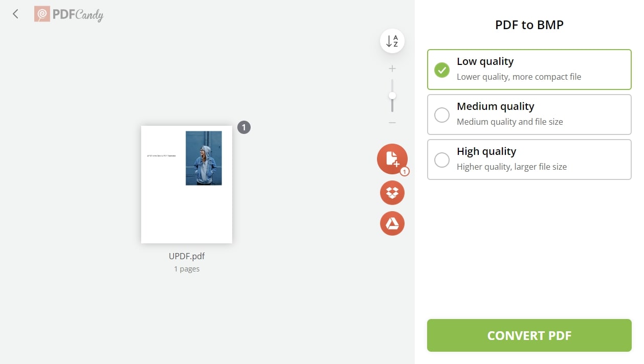Click the 'Higher quality, larger file size' description

pyautogui.click(x=512, y=167)
